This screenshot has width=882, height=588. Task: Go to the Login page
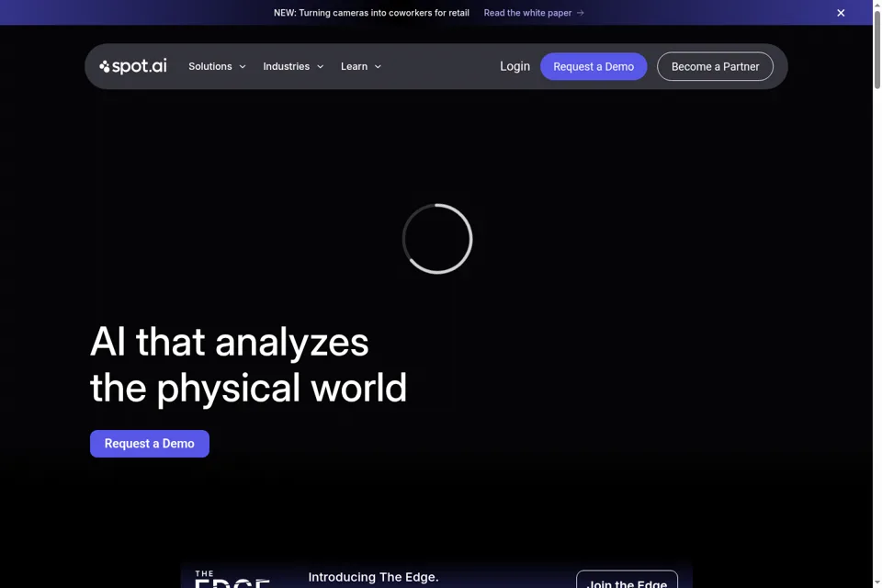click(514, 66)
